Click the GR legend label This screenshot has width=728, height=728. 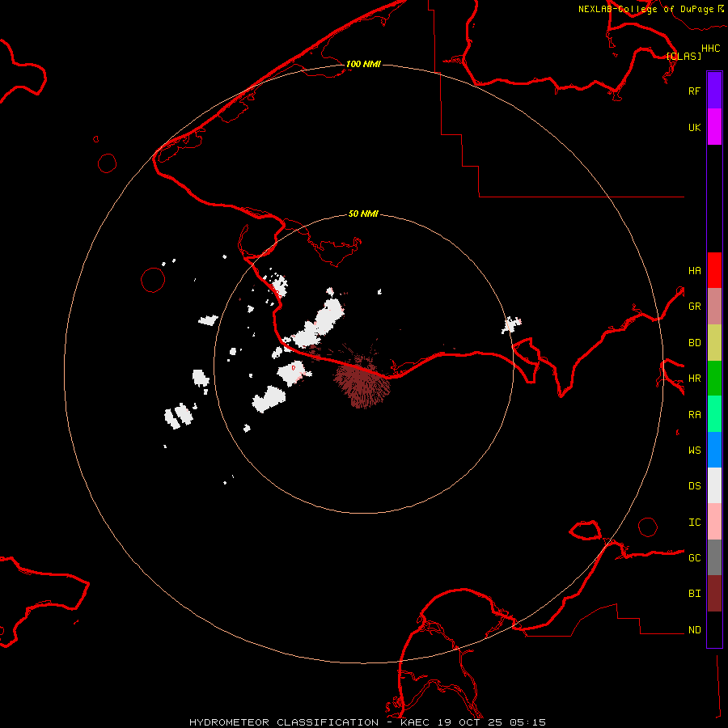click(694, 307)
